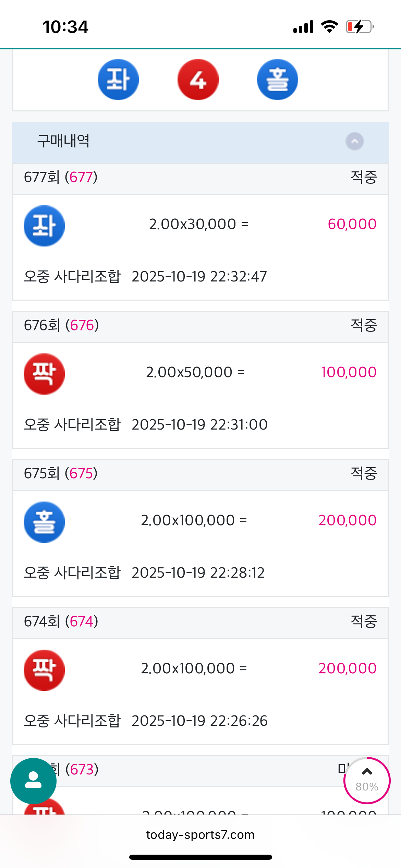
Task: Open the 677회 round header
Action: [x=61, y=178]
